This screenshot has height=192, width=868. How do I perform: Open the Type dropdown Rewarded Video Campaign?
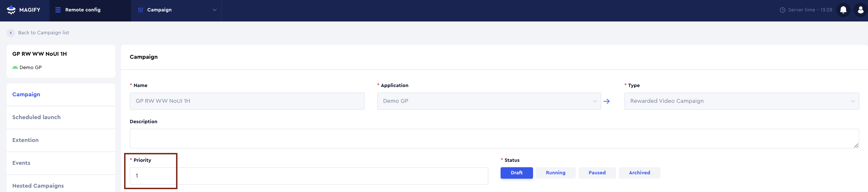coord(741,101)
